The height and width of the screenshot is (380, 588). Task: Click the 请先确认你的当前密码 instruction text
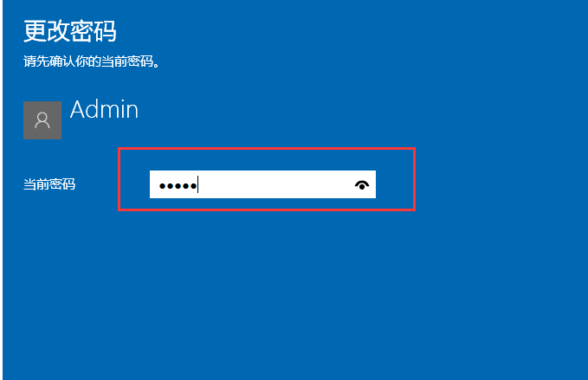[x=92, y=61]
